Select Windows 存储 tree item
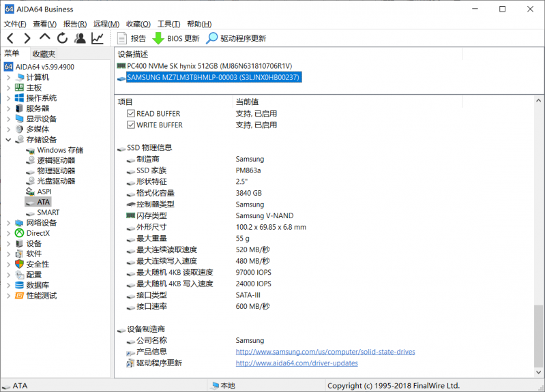The image size is (545, 392). tap(60, 150)
